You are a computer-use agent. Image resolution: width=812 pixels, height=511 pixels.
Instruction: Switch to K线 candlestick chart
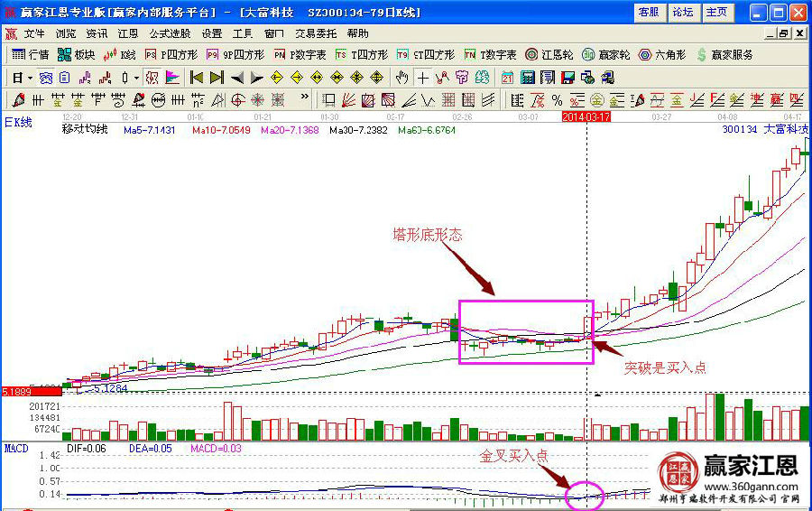pyautogui.click(x=120, y=55)
